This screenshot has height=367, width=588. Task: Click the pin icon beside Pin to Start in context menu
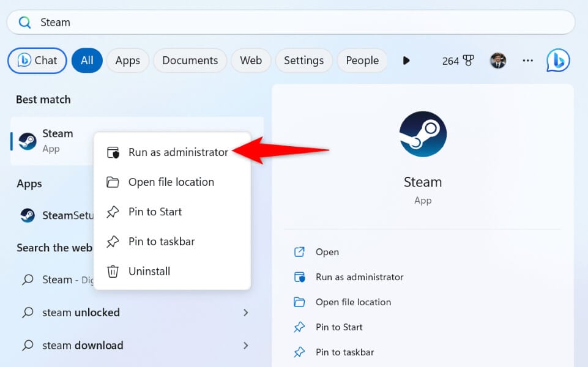[113, 212]
